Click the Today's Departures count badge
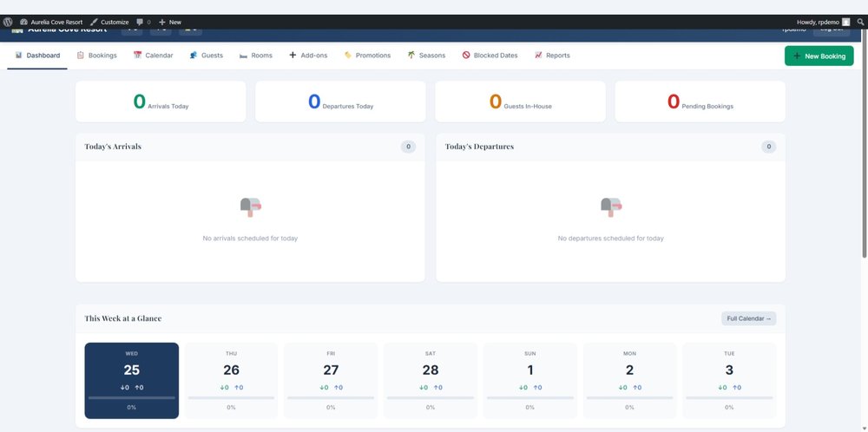 (x=768, y=147)
